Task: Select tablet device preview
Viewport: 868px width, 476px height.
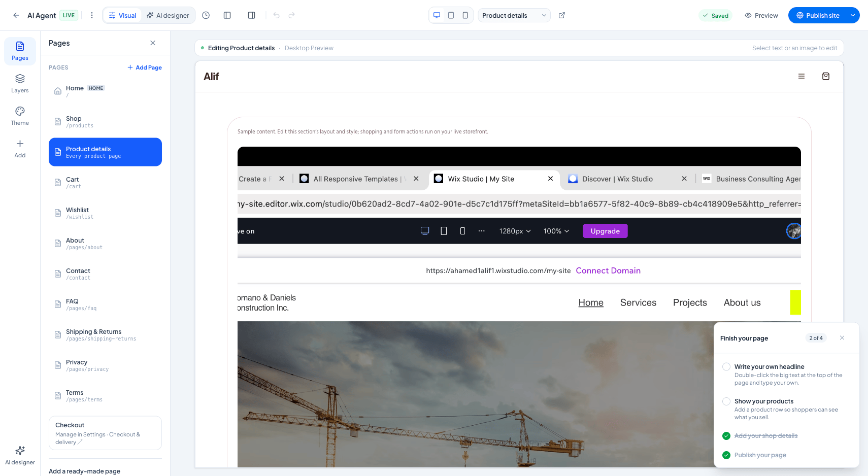Action: [x=451, y=15]
